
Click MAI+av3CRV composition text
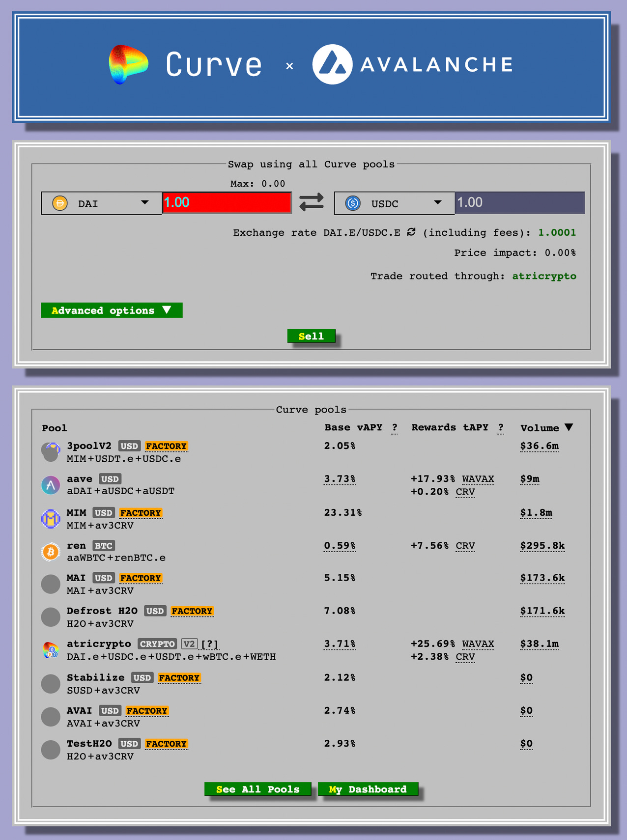(100, 591)
